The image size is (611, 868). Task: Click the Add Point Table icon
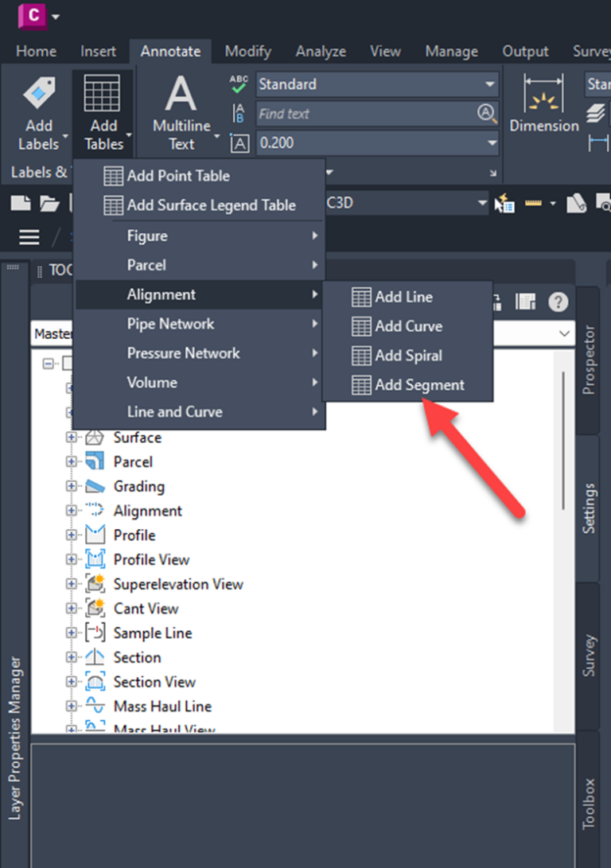click(x=114, y=176)
